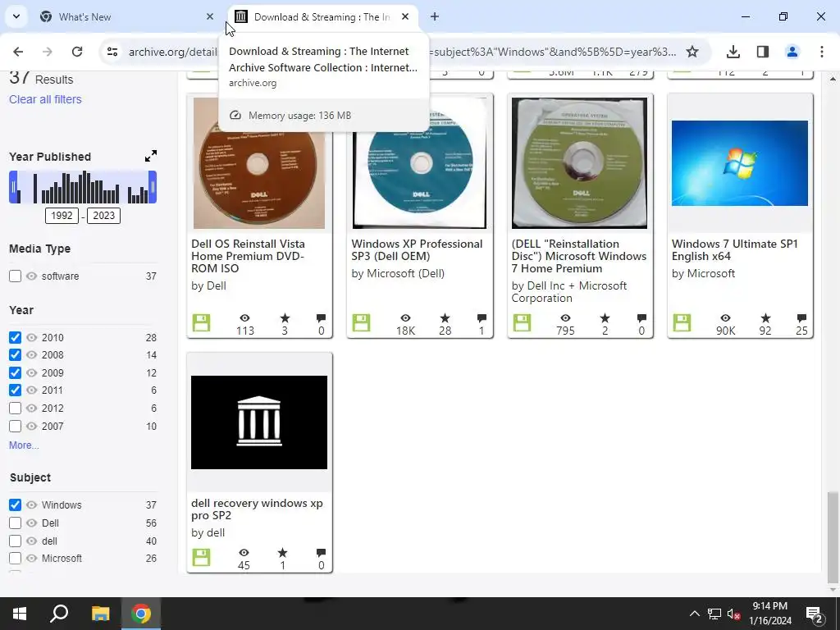
Task: Select the Download & Streaming tab
Action: [322, 17]
